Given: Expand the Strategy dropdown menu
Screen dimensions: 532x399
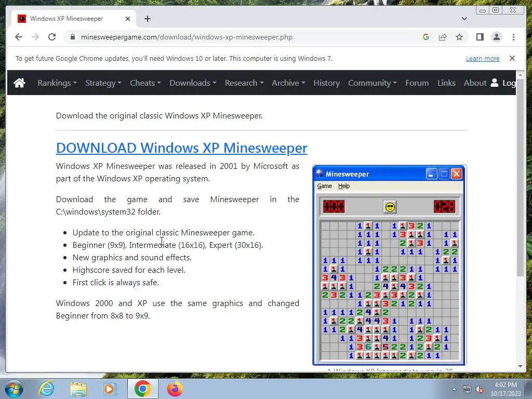Looking at the screenshot, I should 103,83.
